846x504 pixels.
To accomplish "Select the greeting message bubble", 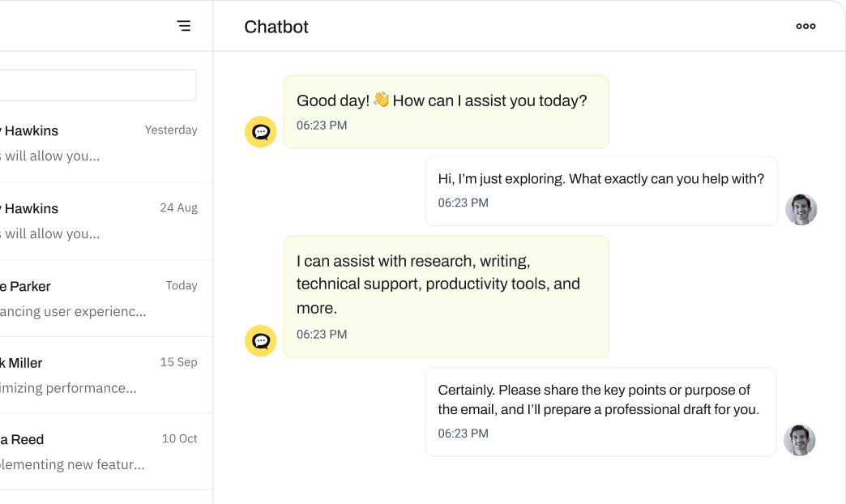I will (x=446, y=112).
